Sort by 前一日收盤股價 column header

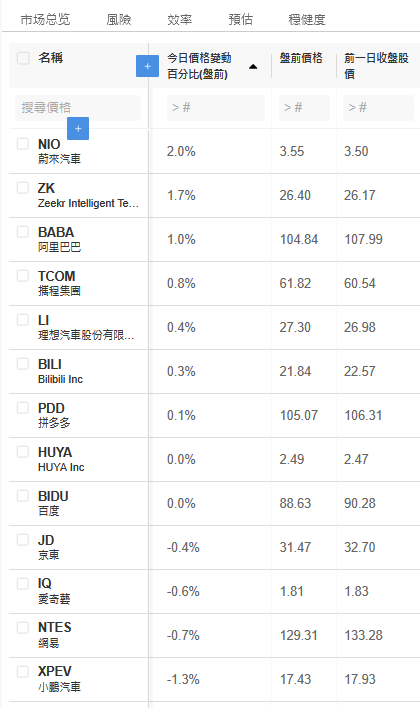(377, 66)
